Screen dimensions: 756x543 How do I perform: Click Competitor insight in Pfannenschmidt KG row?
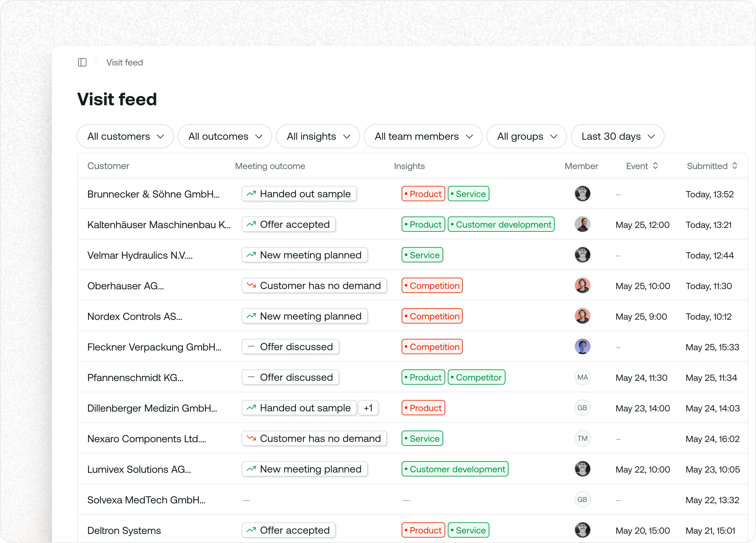[476, 377]
